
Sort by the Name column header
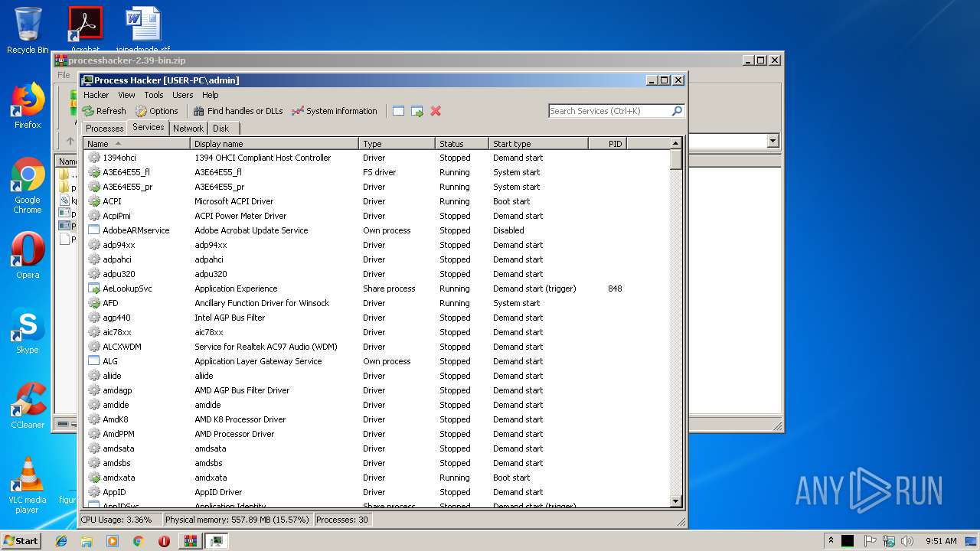tap(136, 143)
